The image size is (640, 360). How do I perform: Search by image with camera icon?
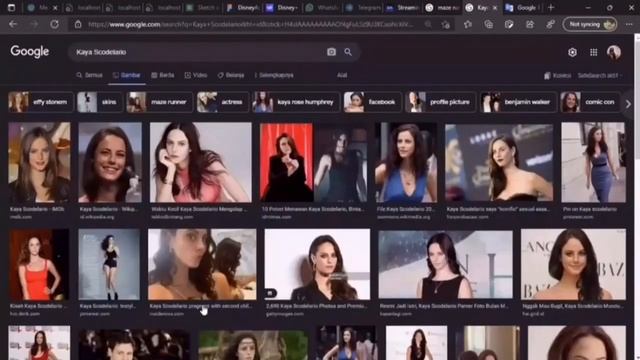331,52
